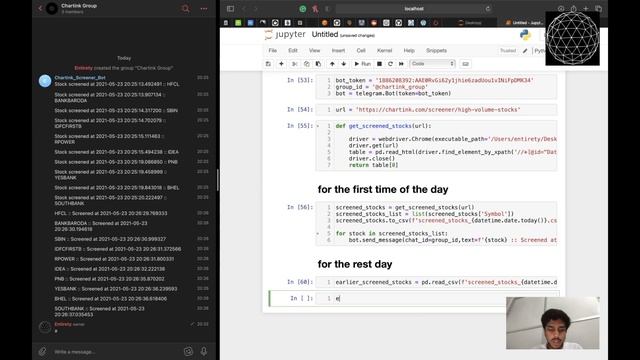Viewport: 640px width, 360px height.
Task: Open the Help menu in Jupyter
Action: pyautogui.click(x=409, y=51)
